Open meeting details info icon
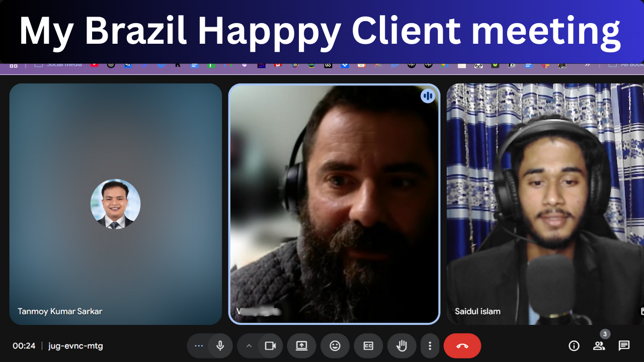Screen dimensions: 644x362 point(574,346)
